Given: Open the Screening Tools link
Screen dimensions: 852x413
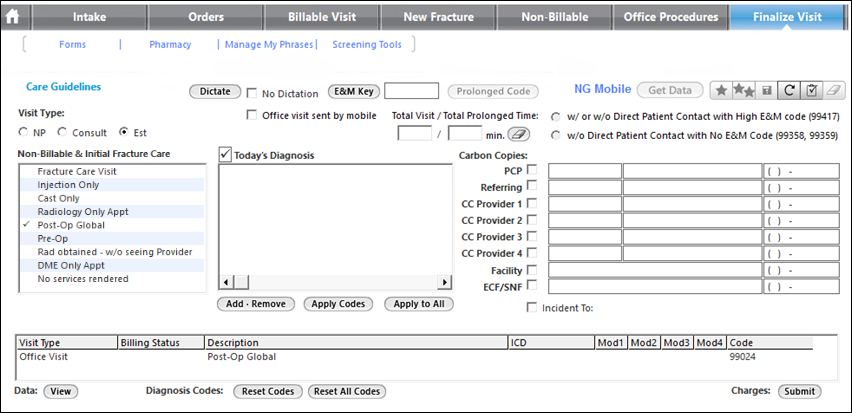Looking at the screenshot, I should [x=367, y=45].
